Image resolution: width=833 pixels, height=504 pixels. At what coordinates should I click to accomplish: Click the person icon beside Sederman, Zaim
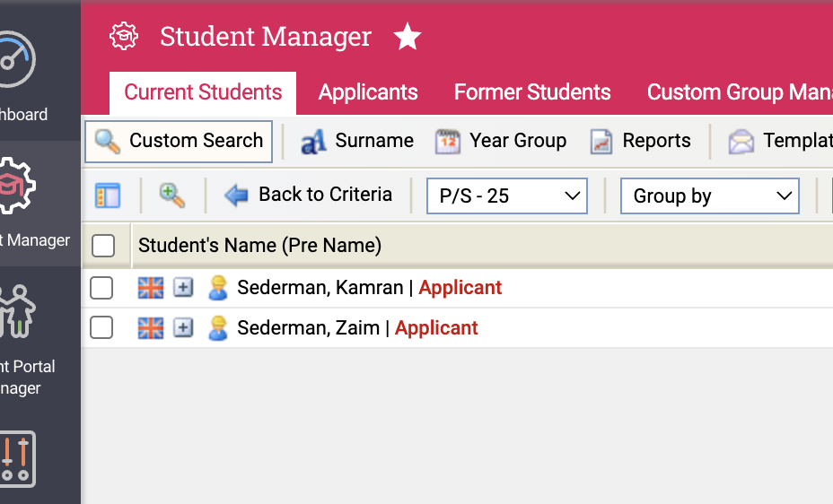point(217,328)
